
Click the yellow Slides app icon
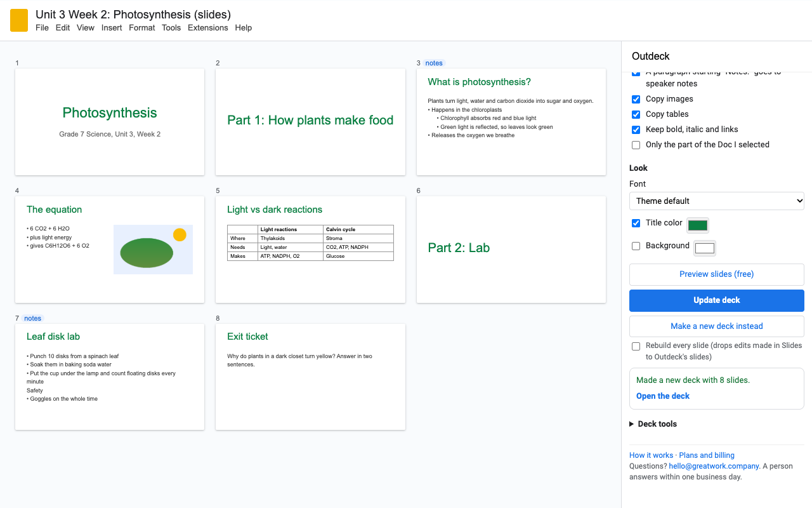pyautogui.click(x=19, y=20)
